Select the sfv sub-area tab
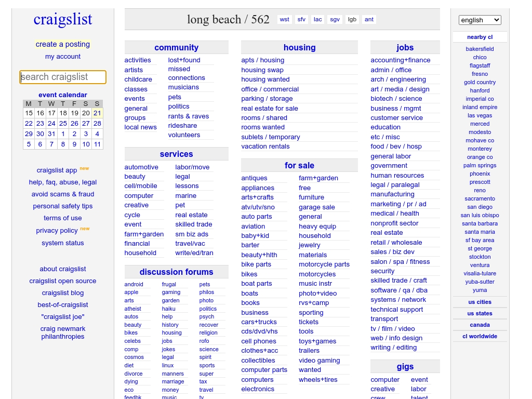The height and width of the screenshot is (399, 532). click(x=301, y=19)
